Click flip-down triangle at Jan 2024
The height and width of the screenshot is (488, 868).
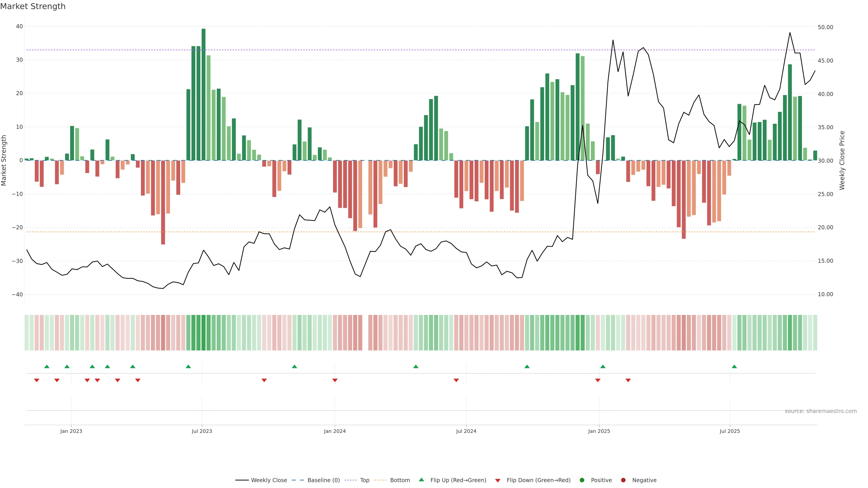pyautogui.click(x=335, y=380)
